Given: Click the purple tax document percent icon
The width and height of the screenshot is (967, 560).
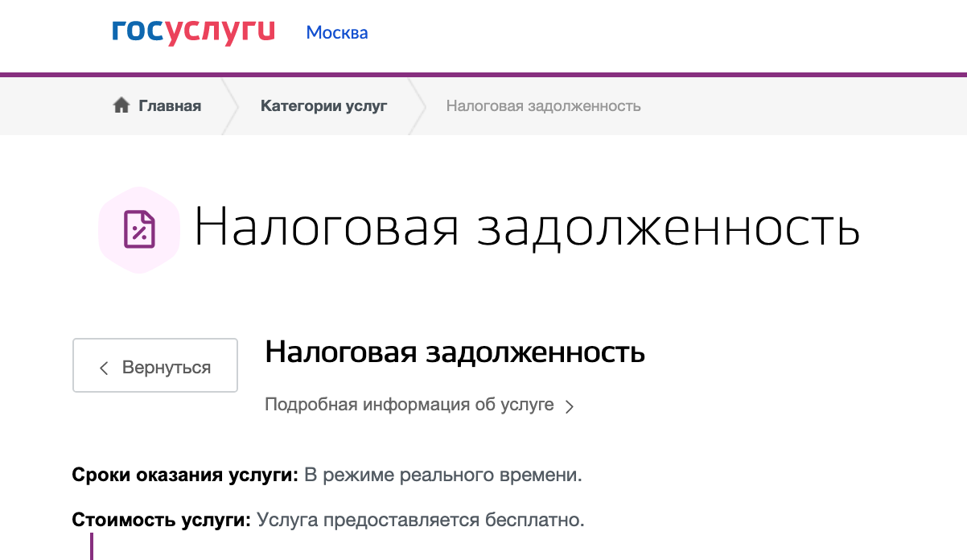Looking at the screenshot, I should (x=139, y=229).
